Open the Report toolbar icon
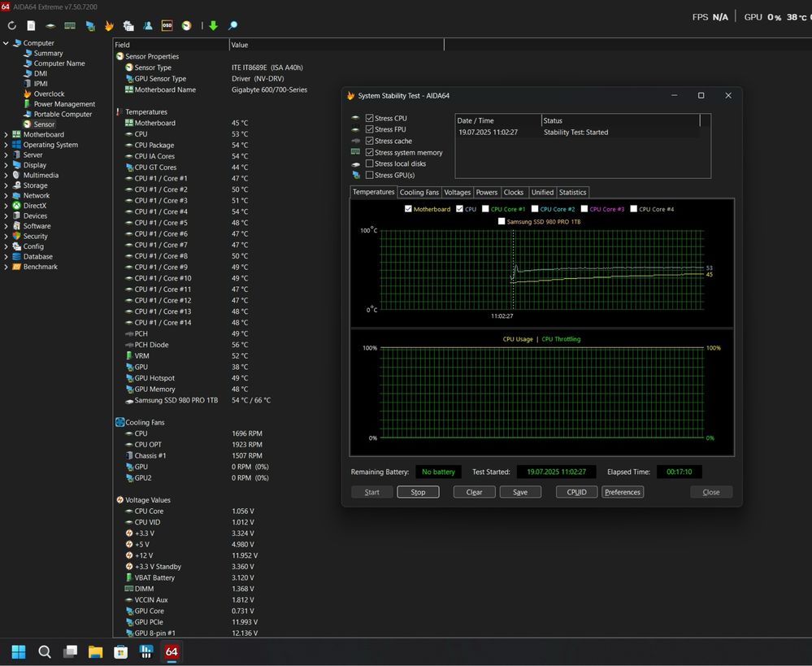812x666 pixels. (31, 25)
